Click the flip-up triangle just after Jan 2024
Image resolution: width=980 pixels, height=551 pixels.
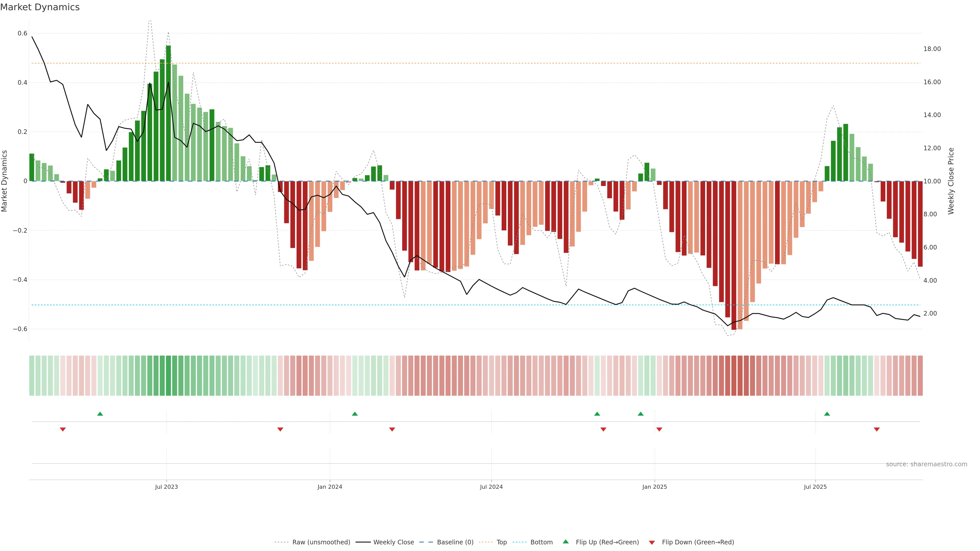point(354,414)
